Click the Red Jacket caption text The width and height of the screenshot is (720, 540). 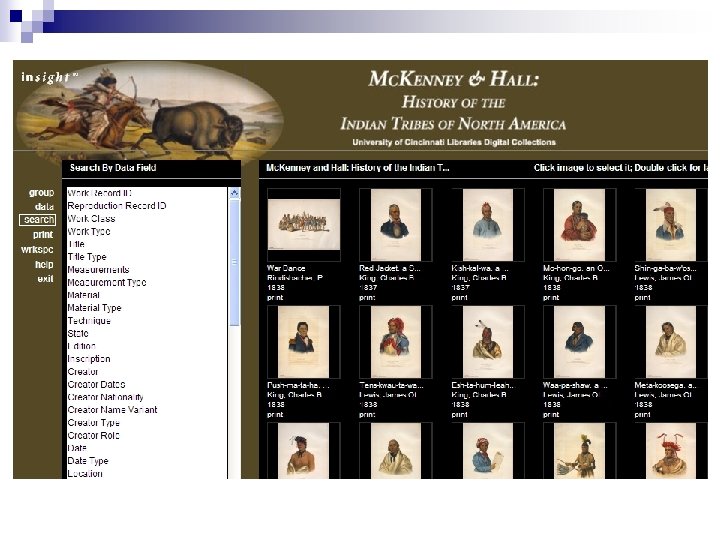point(389,268)
